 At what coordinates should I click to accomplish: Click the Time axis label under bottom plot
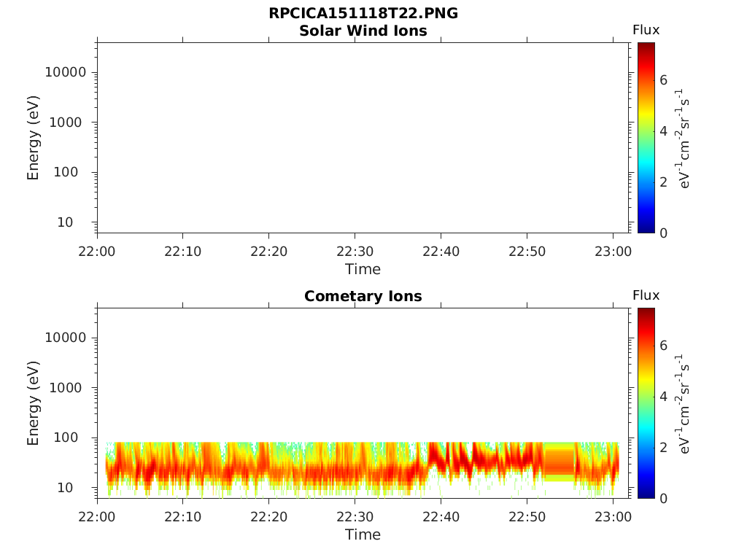[363, 534]
